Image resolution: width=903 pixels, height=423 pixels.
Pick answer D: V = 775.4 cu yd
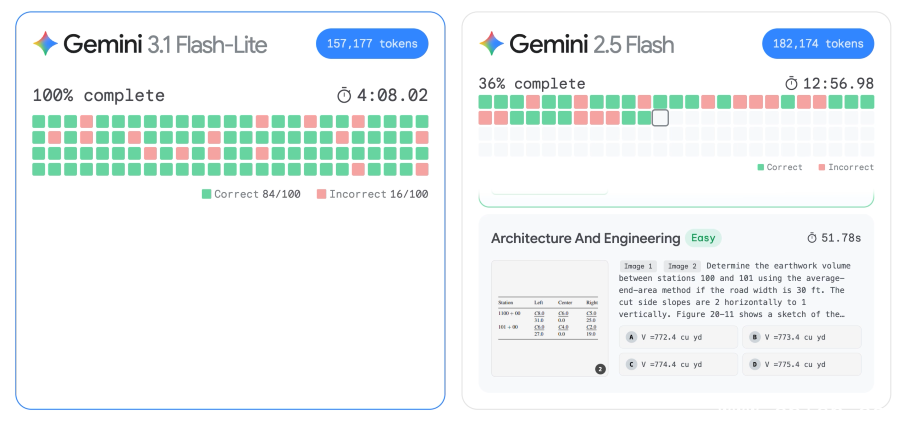coord(804,364)
